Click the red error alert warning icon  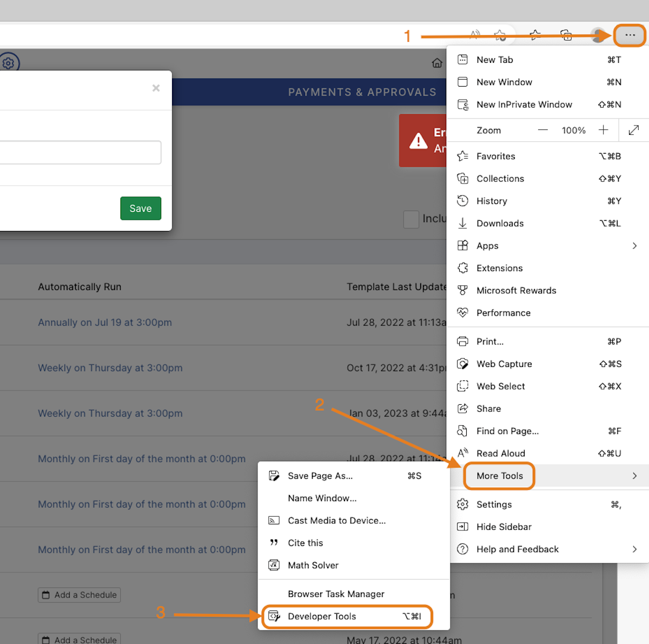pyautogui.click(x=418, y=141)
